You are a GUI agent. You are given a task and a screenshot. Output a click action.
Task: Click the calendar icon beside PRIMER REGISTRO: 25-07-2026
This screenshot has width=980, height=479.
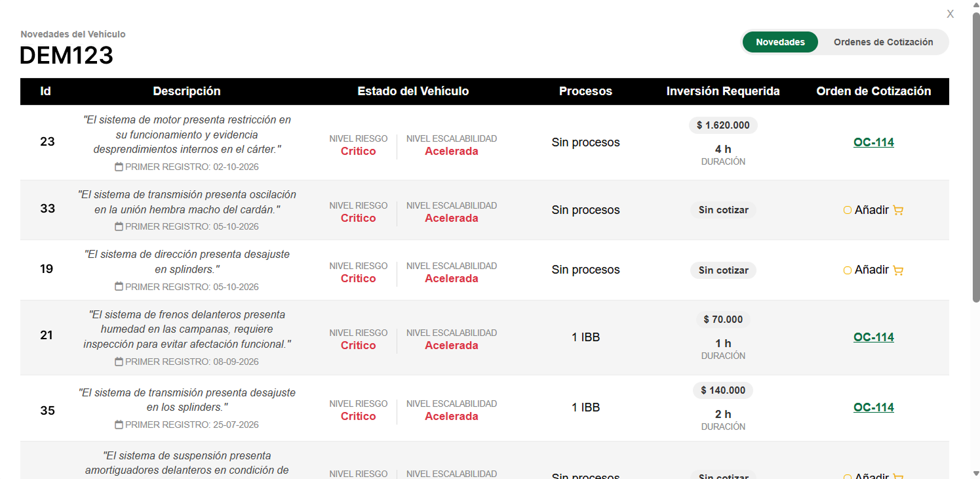click(119, 425)
